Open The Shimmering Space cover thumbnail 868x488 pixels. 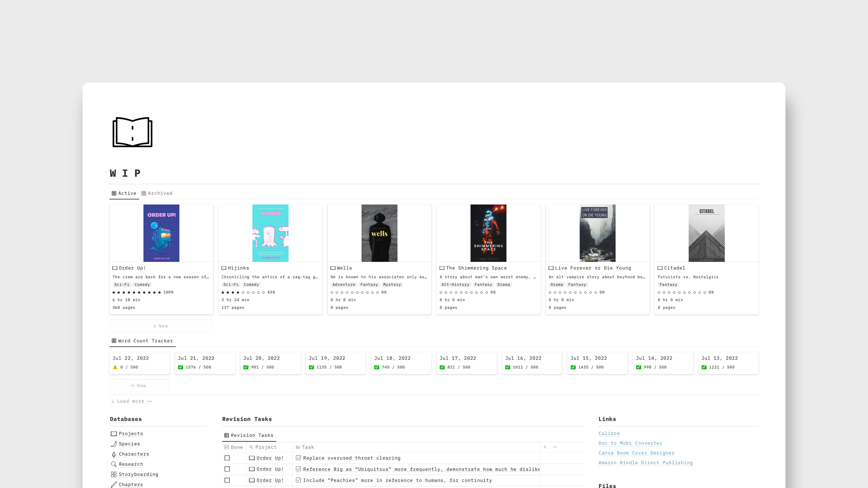point(488,233)
